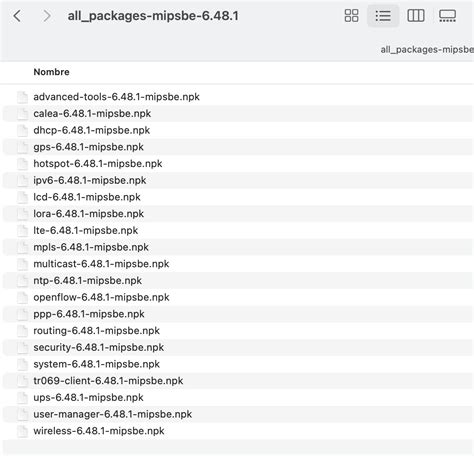Click the document icon beside multicast file

[22, 264]
